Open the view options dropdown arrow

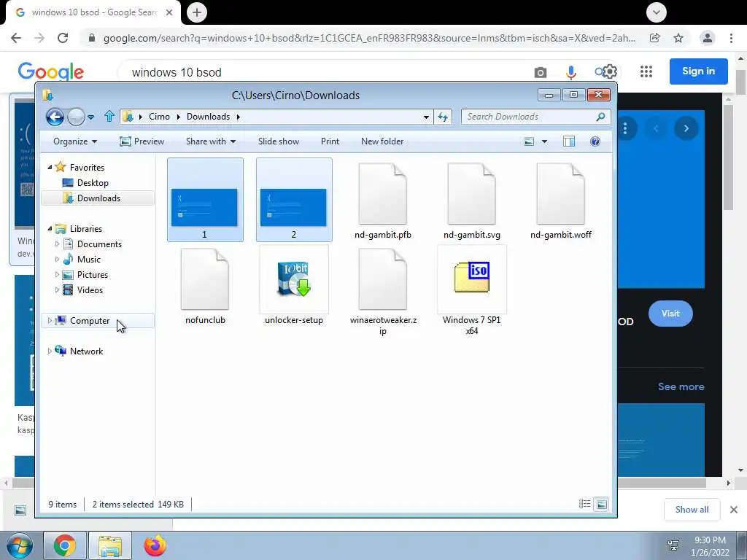[x=544, y=141]
